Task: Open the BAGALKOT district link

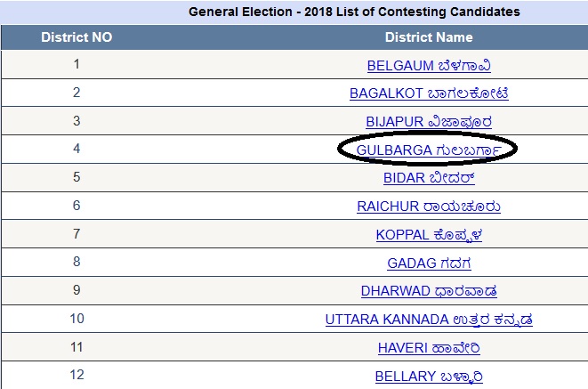Action: (x=429, y=93)
